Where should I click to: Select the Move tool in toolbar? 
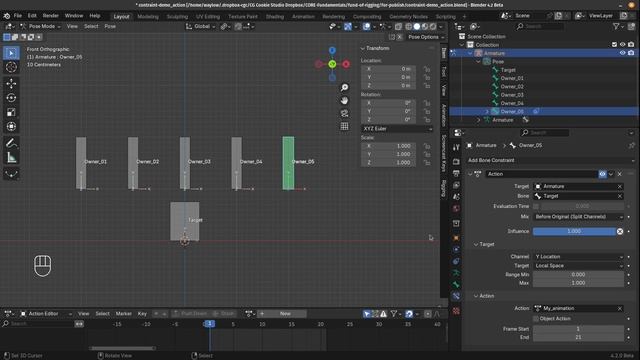click(x=11, y=83)
